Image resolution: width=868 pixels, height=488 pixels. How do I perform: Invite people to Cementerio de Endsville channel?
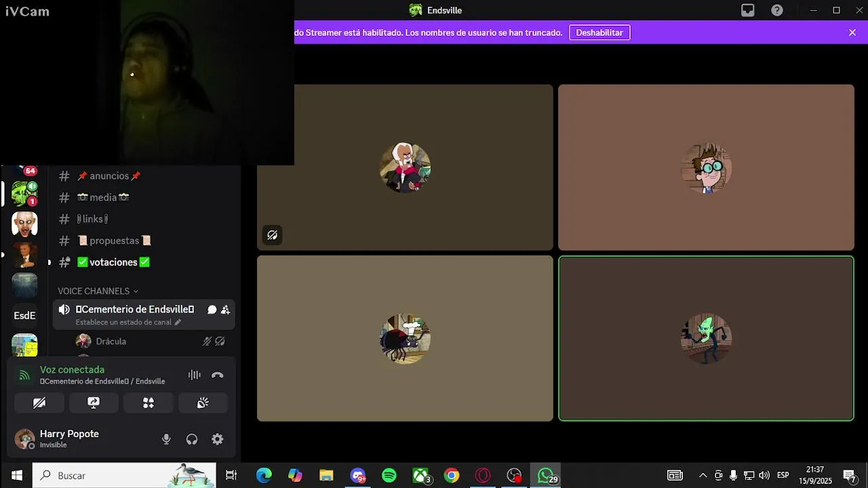pyautogui.click(x=226, y=310)
